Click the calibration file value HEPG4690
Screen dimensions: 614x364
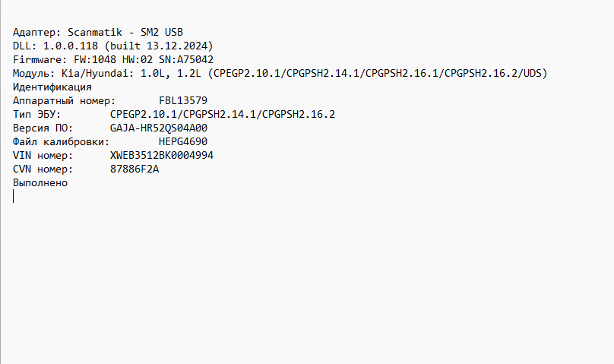(x=183, y=142)
